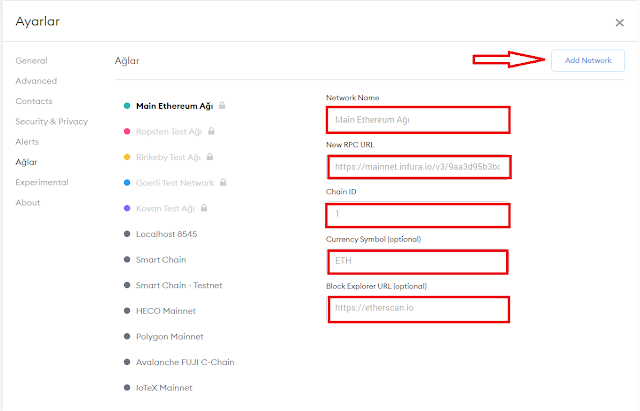The height and width of the screenshot is (411, 640).
Task: Click the Chain ID input field
Action: pyautogui.click(x=417, y=215)
